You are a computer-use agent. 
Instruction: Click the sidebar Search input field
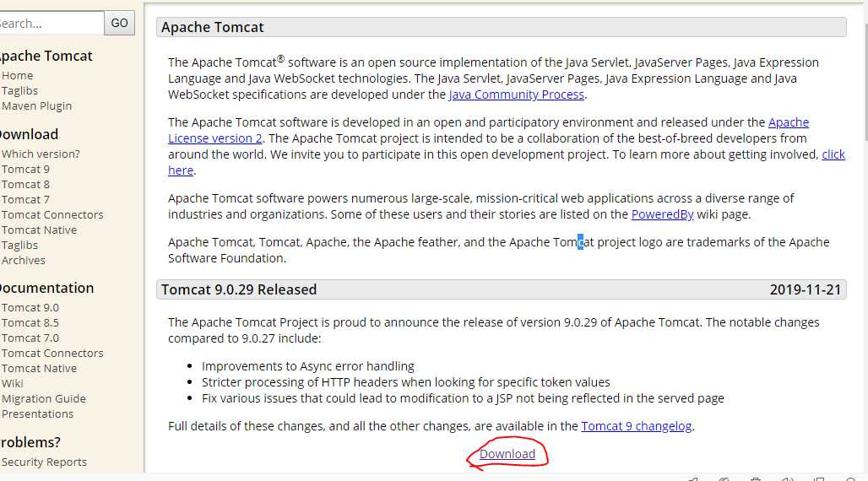tap(51, 24)
